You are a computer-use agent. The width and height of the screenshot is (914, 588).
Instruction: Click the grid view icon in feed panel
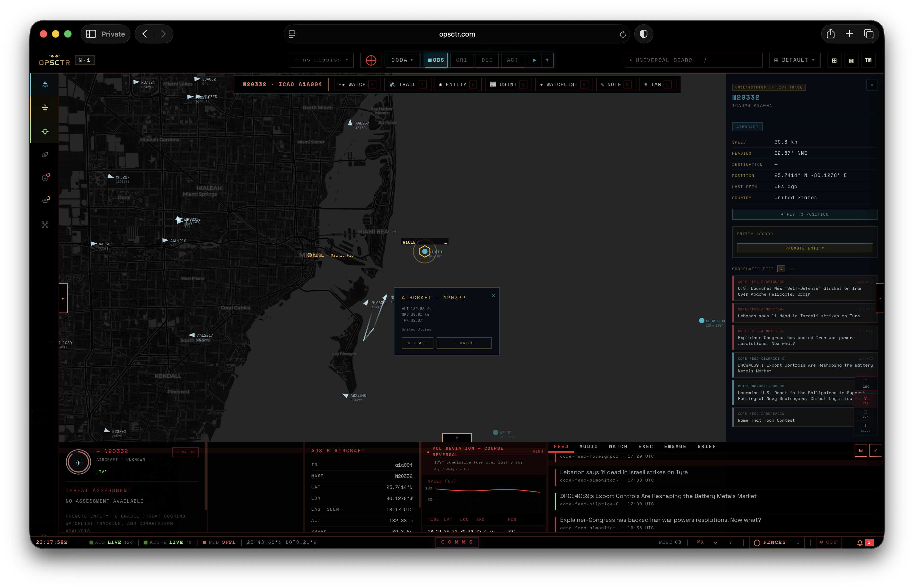click(861, 451)
